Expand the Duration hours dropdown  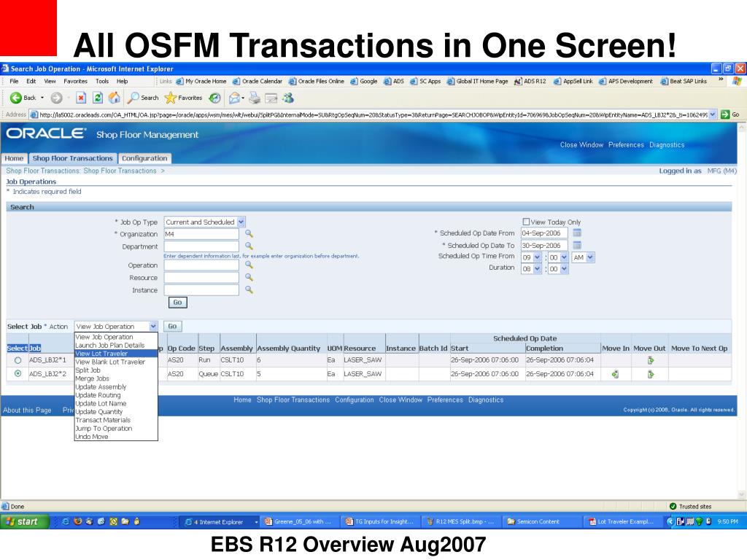538,269
